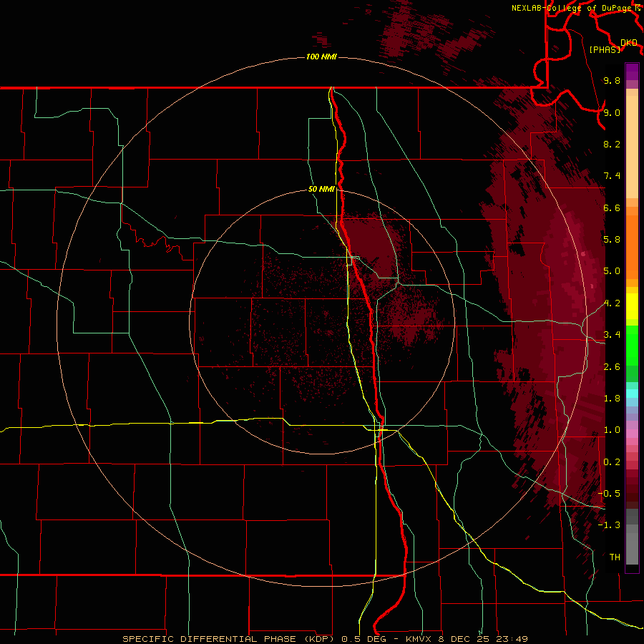The image size is (644, 644).
Task: Click the 1.0 scale label
Action: point(612,430)
